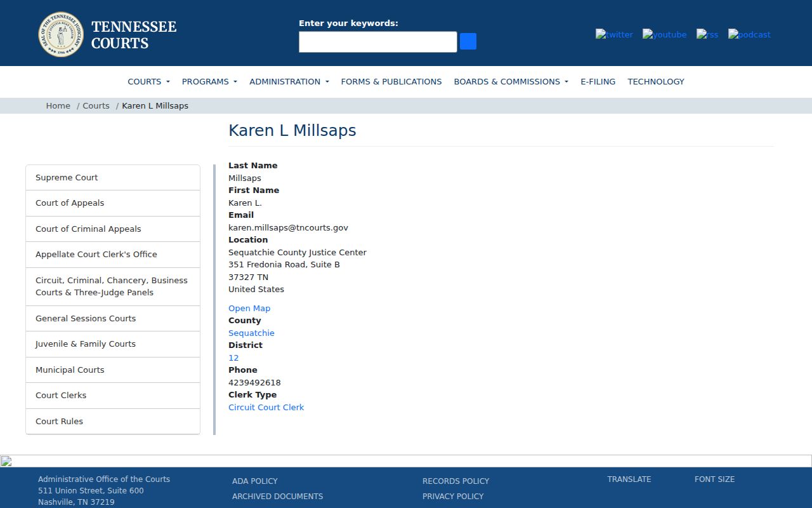Open Juvenile & Family Courts

click(x=113, y=344)
